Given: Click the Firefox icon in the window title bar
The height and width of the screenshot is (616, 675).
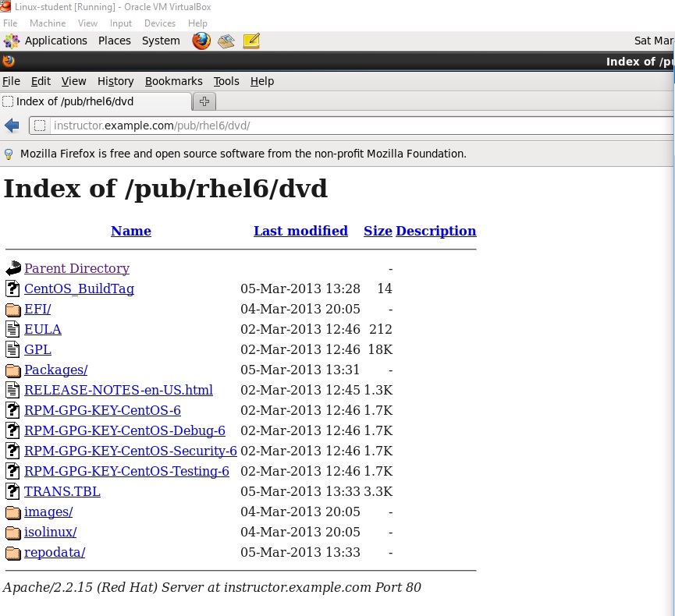Looking at the screenshot, I should (x=8, y=62).
